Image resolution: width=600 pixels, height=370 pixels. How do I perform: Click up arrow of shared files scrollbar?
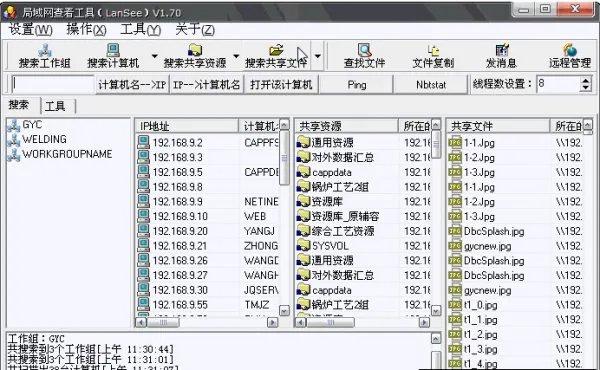588,124
